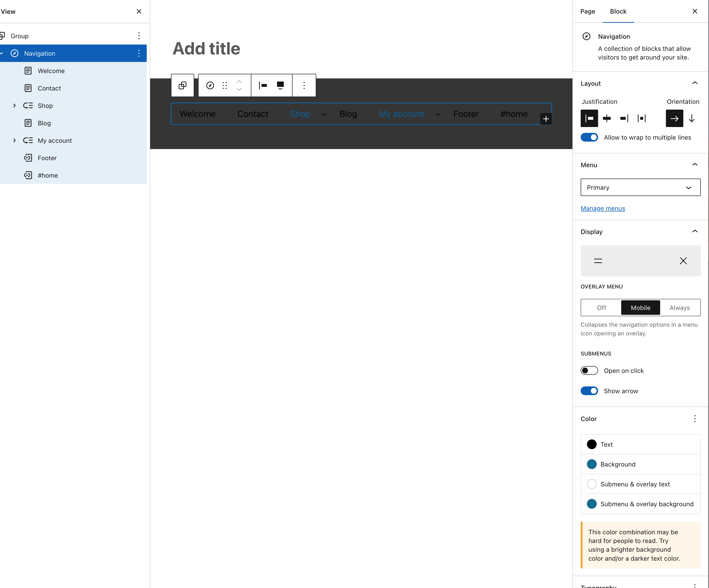Select the Navigation parent block icon
Image resolution: width=709 pixels, height=588 pixels.
tap(210, 85)
